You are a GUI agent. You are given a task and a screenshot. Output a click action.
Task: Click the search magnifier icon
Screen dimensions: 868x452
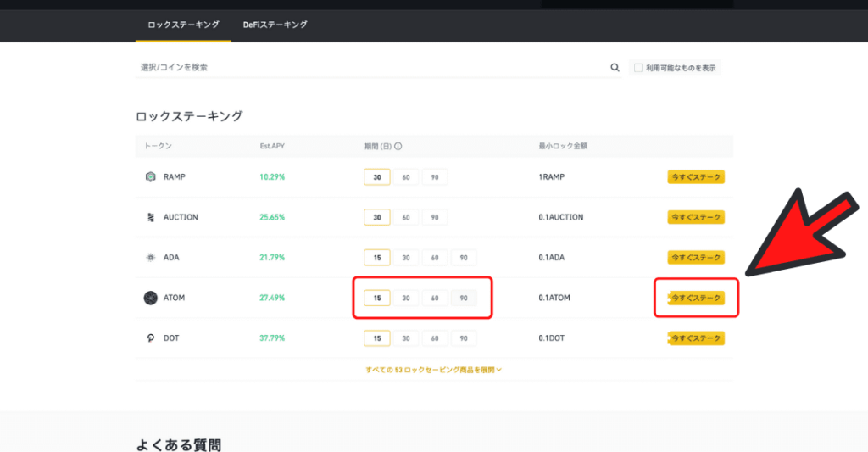(x=615, y=68)
